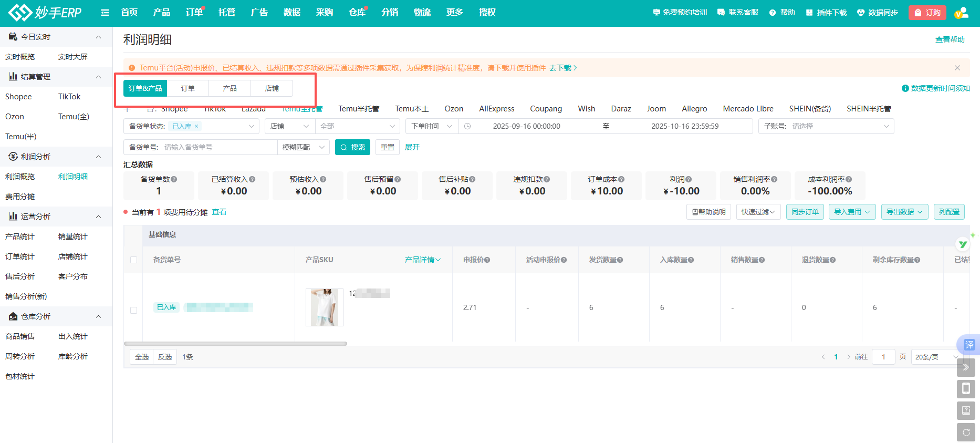Viewport: 980px width, 443px height.
Task: Collapse the 结算管理 sidebar section
Action: 98,77
